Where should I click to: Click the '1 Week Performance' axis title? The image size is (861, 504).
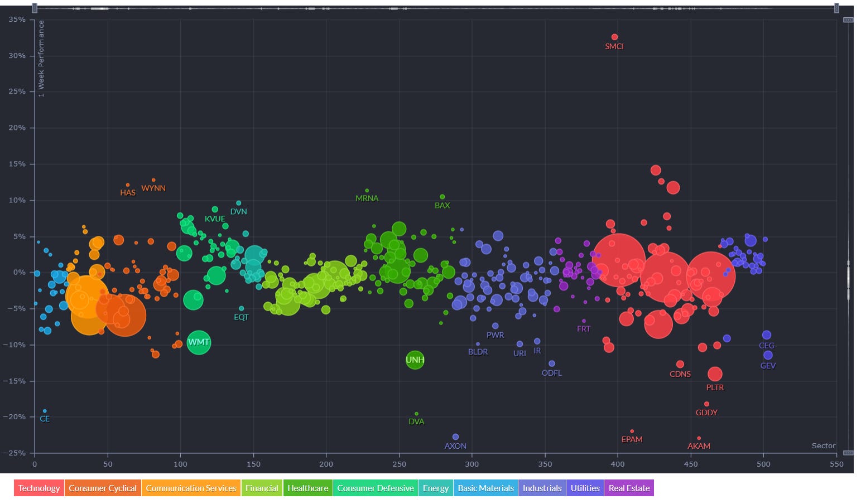pyautogui.click(x=41, y=59)
